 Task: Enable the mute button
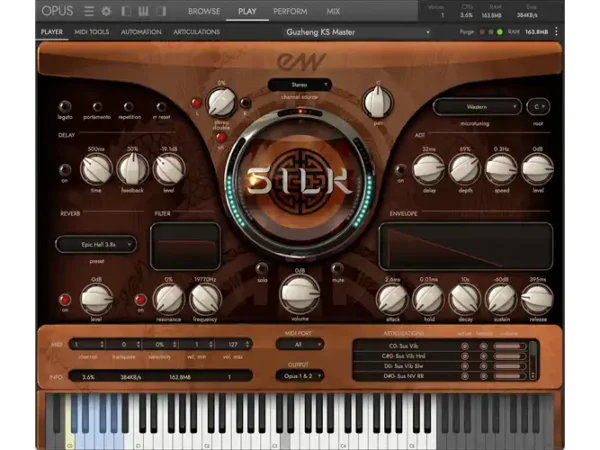pos(338,268)
